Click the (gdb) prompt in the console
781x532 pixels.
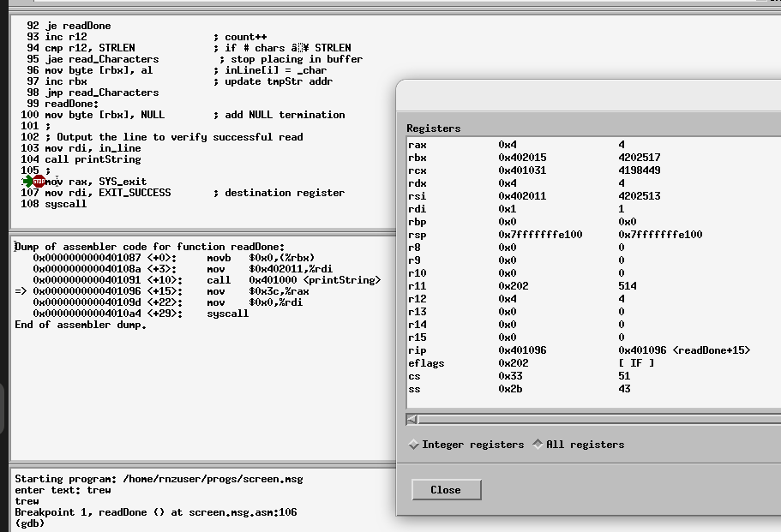(30, 523)
